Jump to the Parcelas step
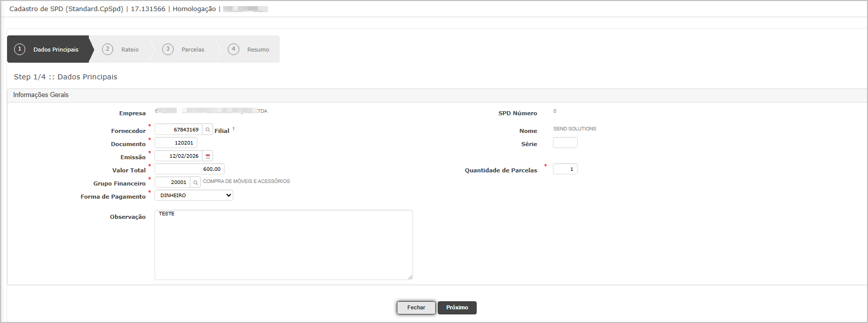The height and width of the screenshot is (323, 868). pyautogui.click(x=184, y=50)
